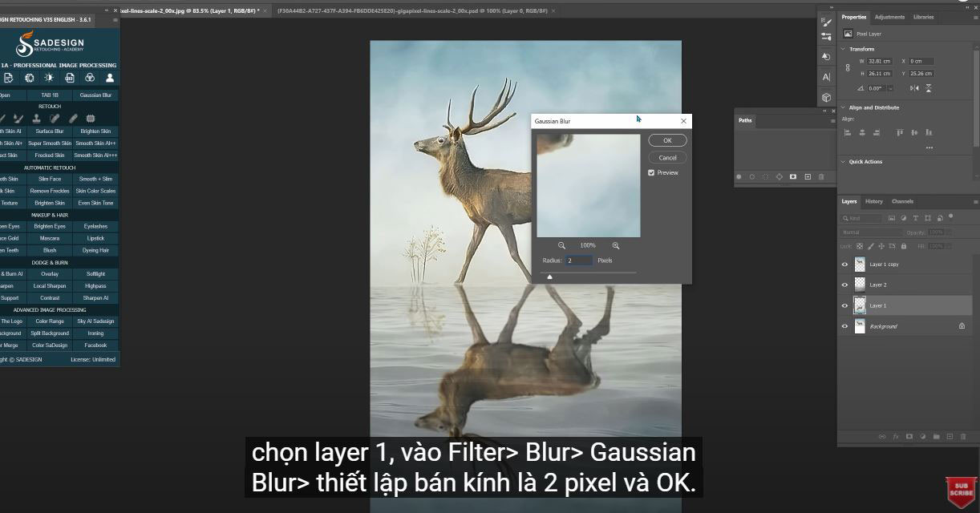Viewport: 980px width, 513px height.
Task: Click the Radius input field
Action: [x=579, y=261]
